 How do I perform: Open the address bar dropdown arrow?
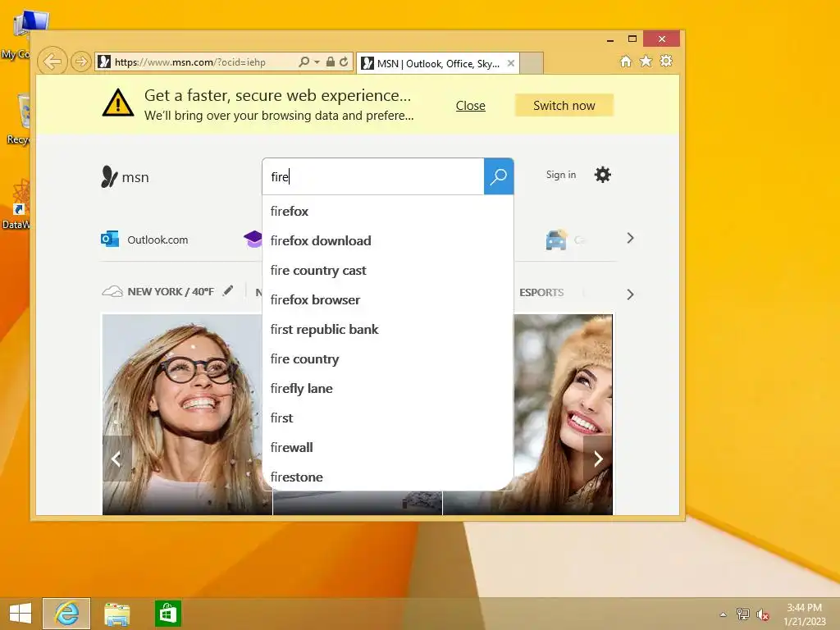point(317,62)
